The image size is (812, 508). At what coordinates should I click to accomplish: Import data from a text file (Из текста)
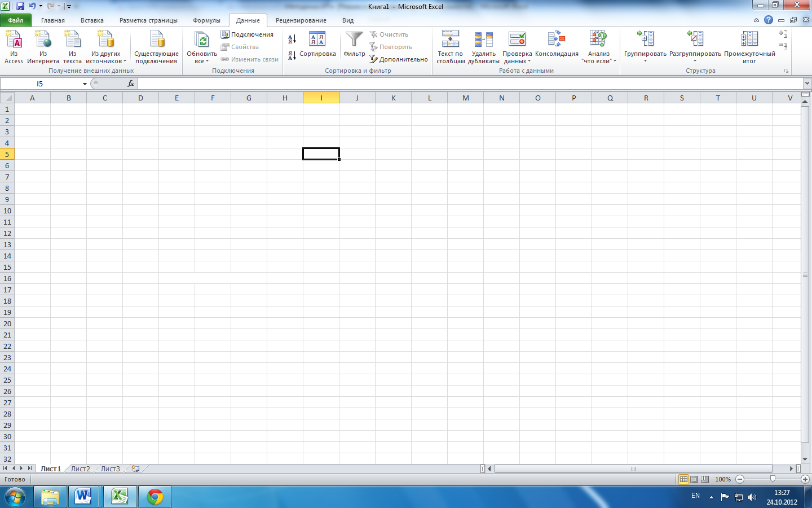pos(72,47)
